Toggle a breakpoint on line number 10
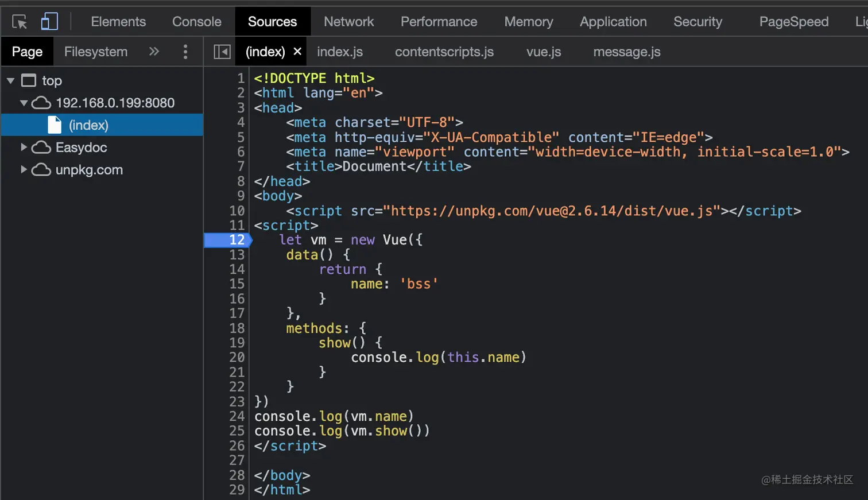The width and height of the screenshot is (868, 500). (x=237, y=211)
